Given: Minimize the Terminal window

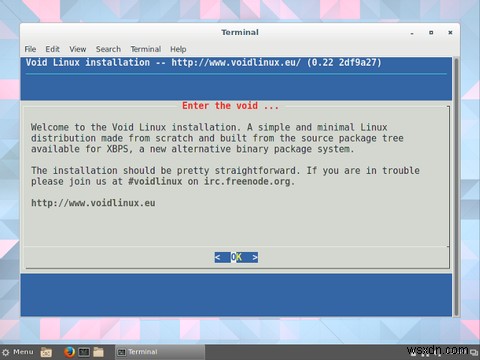Looking at the screenshot, I should click(412, 33).
